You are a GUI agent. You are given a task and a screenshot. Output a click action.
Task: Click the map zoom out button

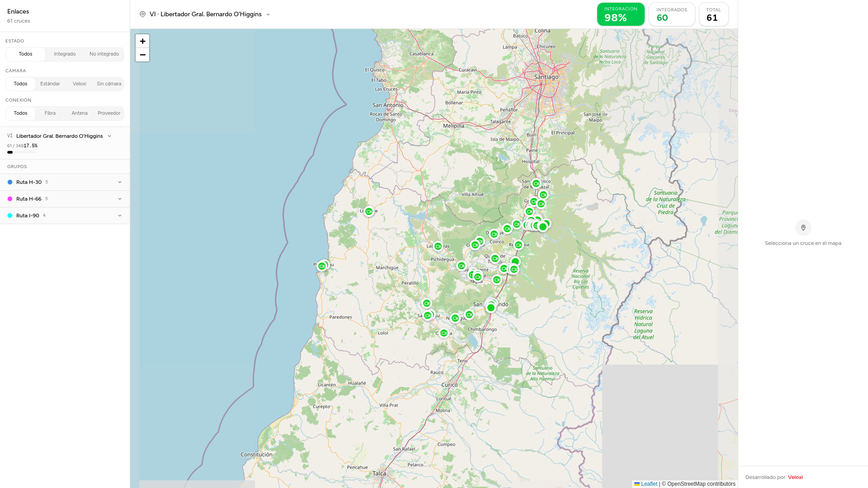(142, 55)
